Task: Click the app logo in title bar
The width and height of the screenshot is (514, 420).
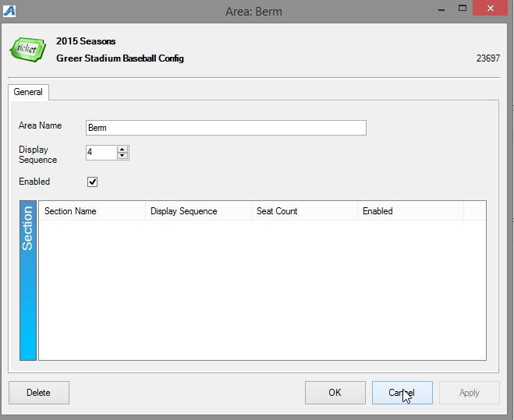Action: click(x=9, y=11)
